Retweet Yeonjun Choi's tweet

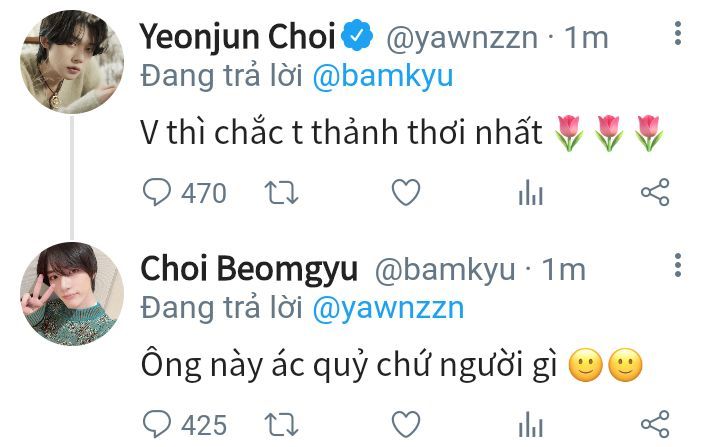(281, 193)
